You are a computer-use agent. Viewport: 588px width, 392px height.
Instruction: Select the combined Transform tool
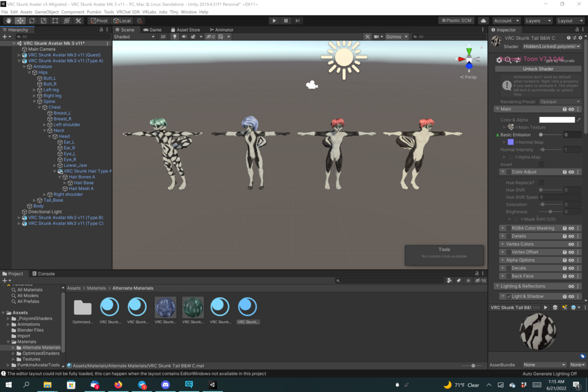67,20
